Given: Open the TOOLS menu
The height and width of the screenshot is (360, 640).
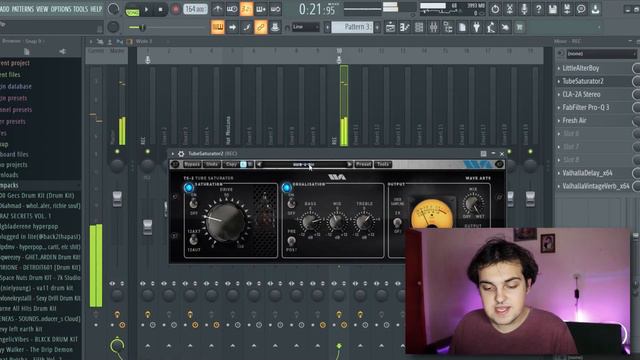Looking at the screenshot, I should 80,9.
